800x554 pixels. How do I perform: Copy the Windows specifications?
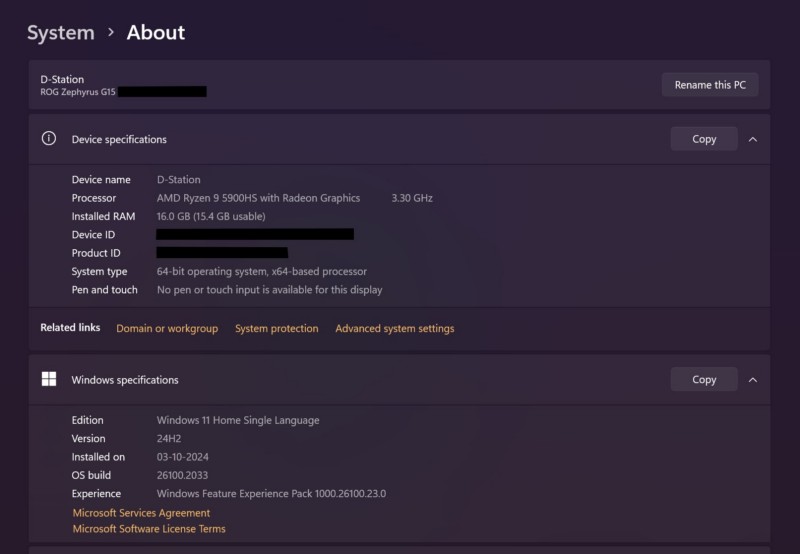click(x=704, y=379)
